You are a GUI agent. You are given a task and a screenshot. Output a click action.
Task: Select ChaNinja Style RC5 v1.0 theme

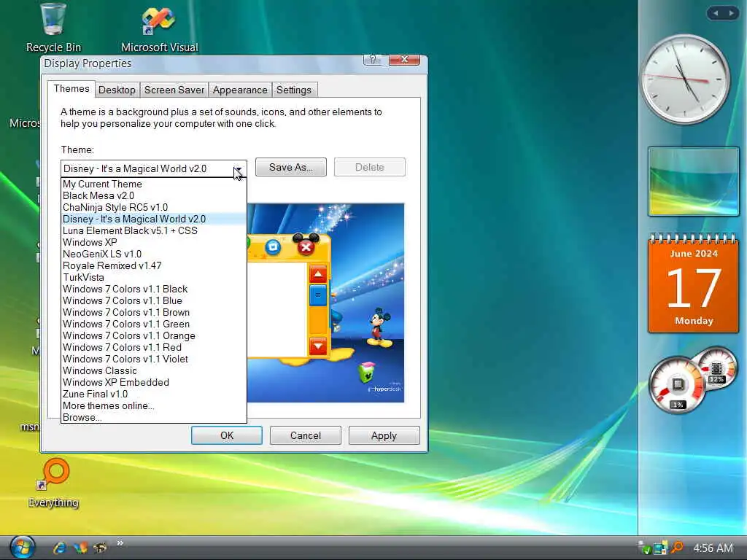153,207
